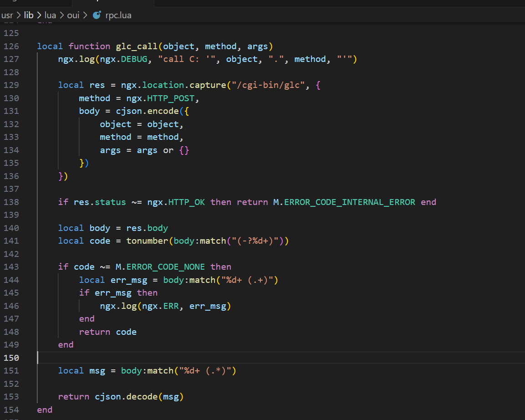Screen dimensions: 525x420
Task: Click the string "/cgi-bin/glc" on line 129
Action: coord(268,85)
